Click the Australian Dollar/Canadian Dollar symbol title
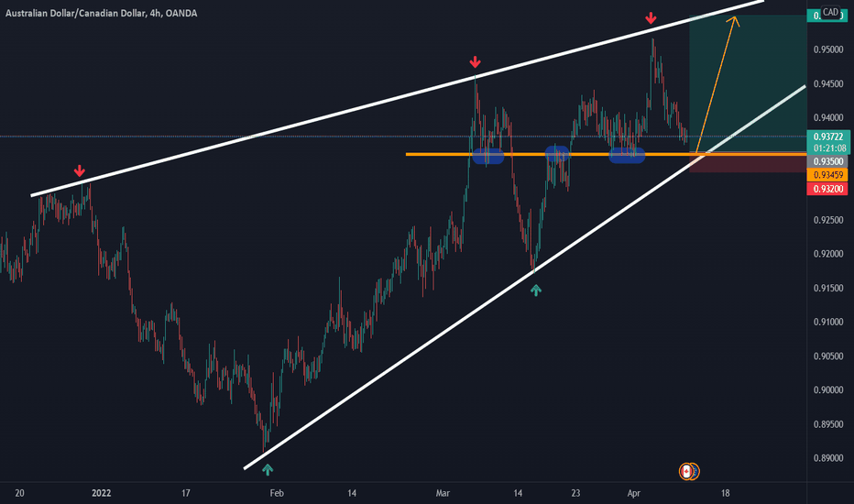 75,13
